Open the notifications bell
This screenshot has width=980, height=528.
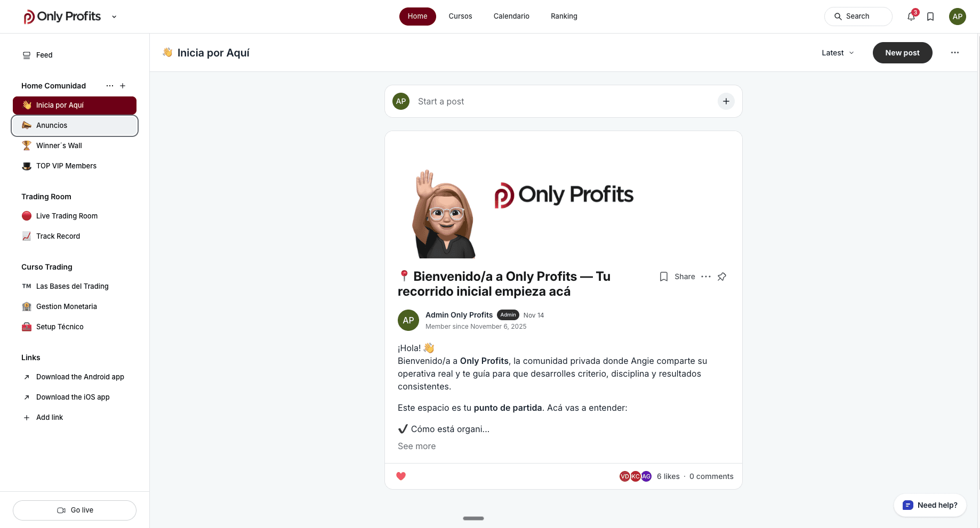[911, 17]
